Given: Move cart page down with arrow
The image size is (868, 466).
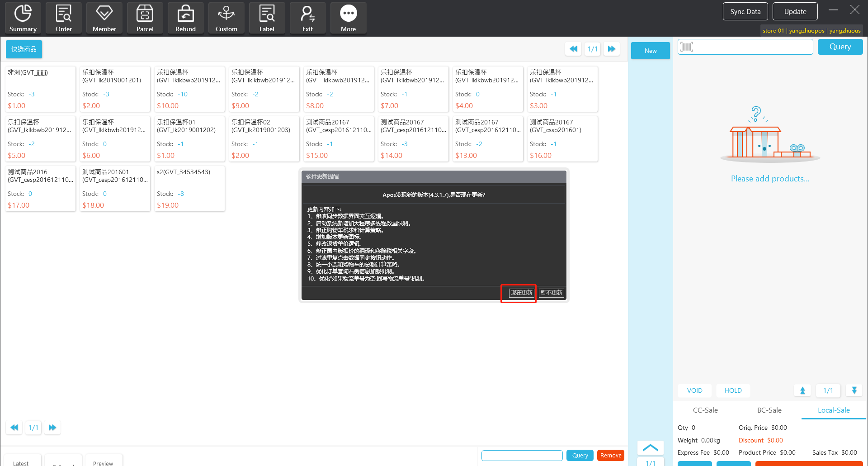Looking at the screenshot, I should point(854,390).
